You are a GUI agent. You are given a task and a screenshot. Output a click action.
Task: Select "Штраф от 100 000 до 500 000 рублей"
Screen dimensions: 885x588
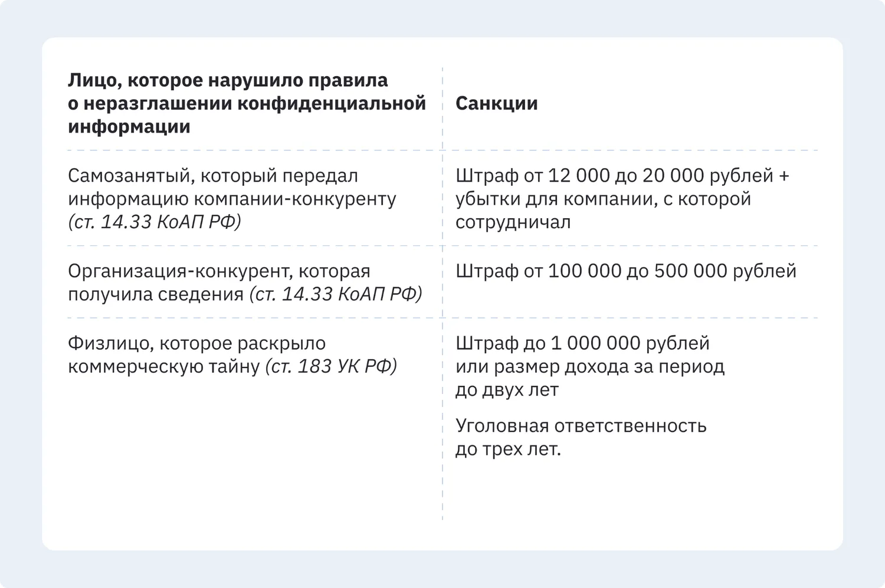(626, 271)
